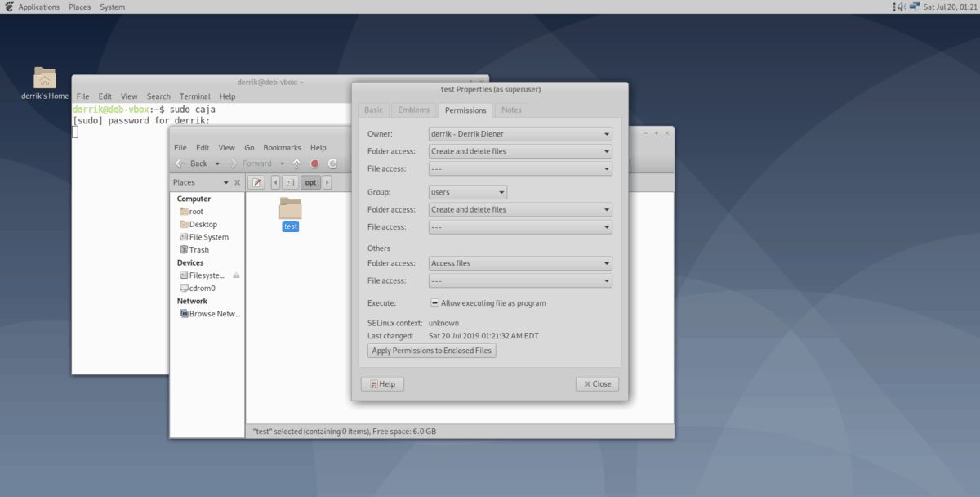Click Apply Permissions to Enclosed Files

point(432,351)
